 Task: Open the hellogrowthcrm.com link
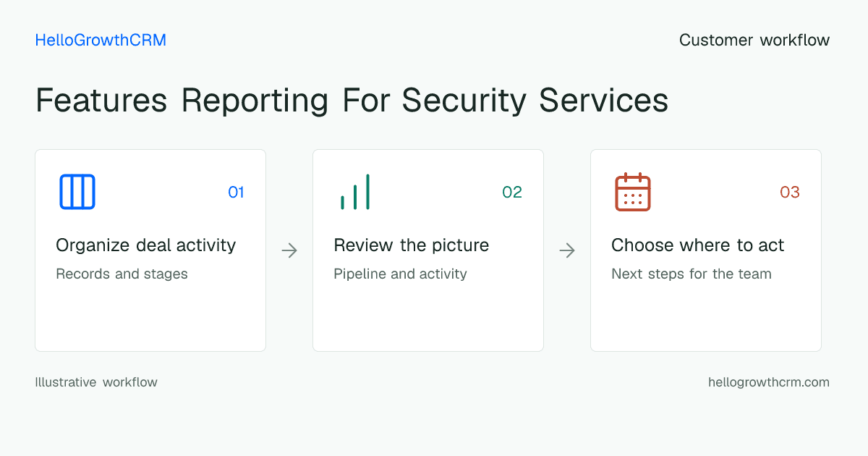(769, 382)
